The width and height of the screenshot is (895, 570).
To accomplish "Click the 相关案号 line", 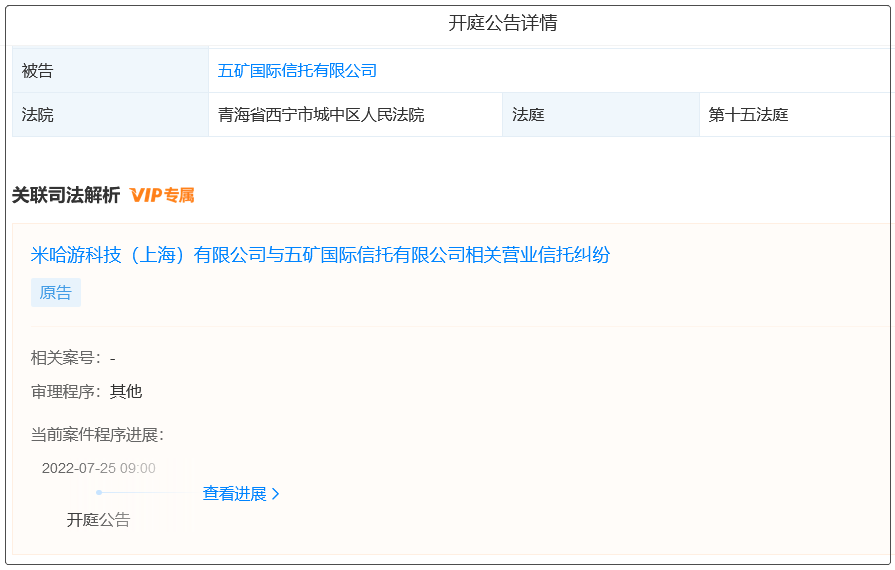I will tap(73, 358).
